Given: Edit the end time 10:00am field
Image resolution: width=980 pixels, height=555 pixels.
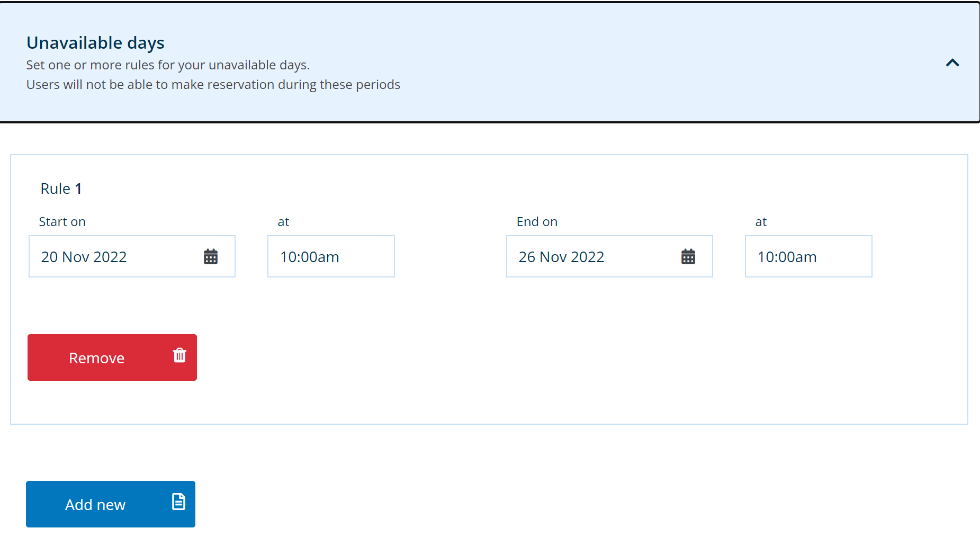Looking at the screenshot, I should click(x=808, y=256).
